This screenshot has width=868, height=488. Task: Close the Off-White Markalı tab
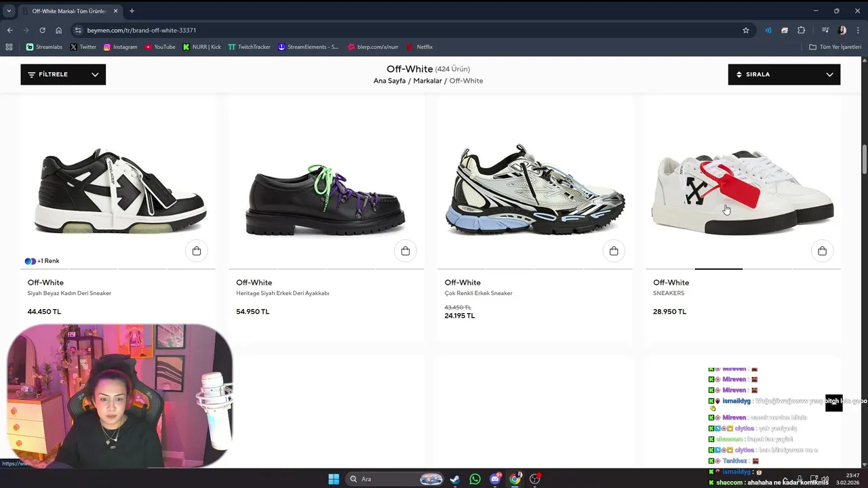click(x=116, y=11)
